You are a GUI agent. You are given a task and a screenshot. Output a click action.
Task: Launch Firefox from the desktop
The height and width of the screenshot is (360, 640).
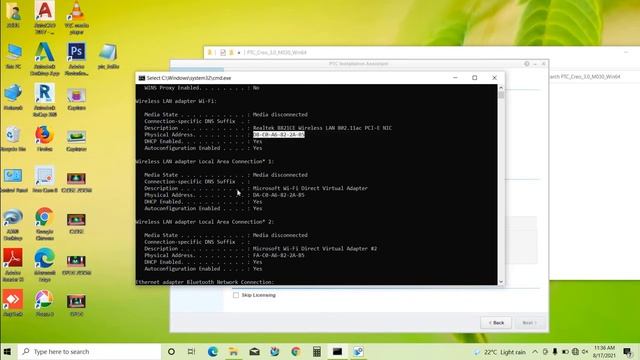[x=45, y=139]
